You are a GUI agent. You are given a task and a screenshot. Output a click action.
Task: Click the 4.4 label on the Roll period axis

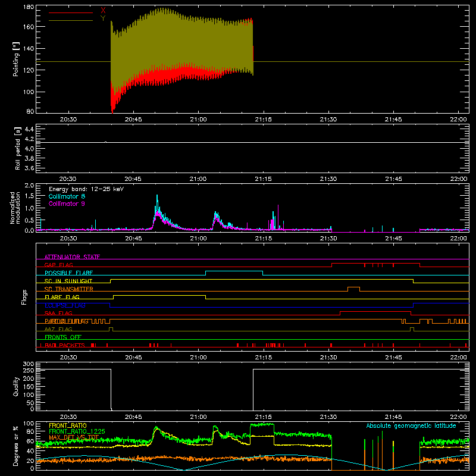(29, 129)
